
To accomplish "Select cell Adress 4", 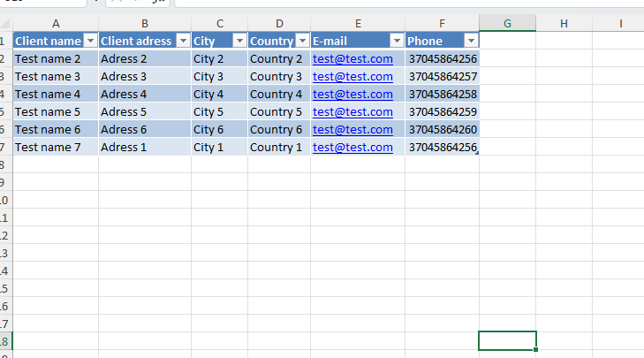I will point(145,94).
